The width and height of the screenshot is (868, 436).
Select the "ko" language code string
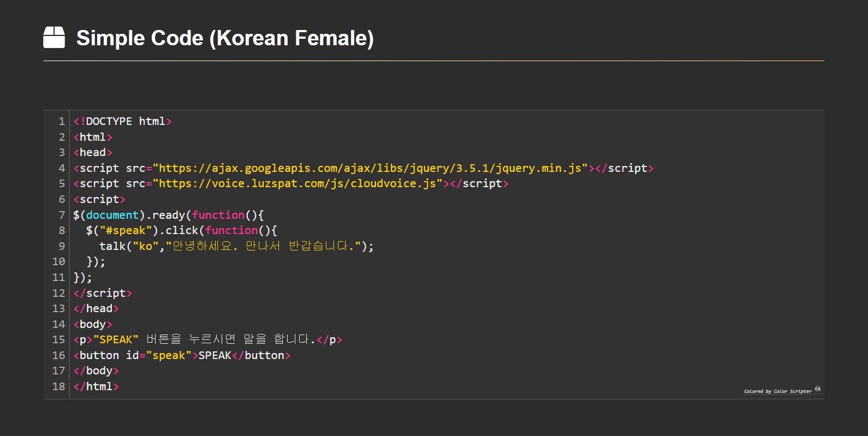pos(146,246)
